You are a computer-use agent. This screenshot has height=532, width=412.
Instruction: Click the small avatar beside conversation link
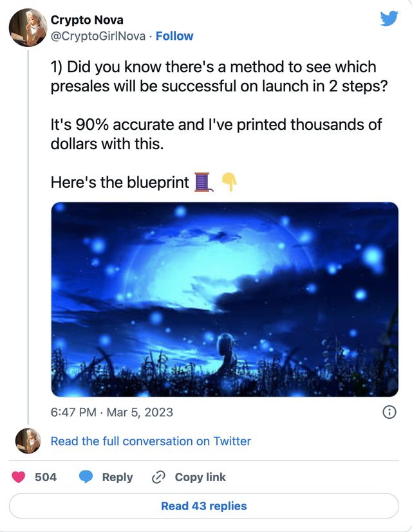pyautogui.click(x=28, y=441)
